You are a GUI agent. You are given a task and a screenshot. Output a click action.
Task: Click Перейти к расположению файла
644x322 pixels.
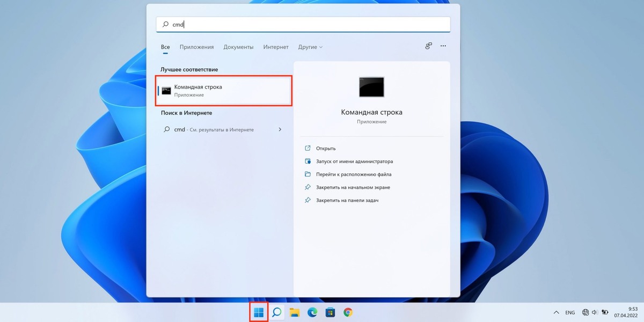(x=354, y=174)
